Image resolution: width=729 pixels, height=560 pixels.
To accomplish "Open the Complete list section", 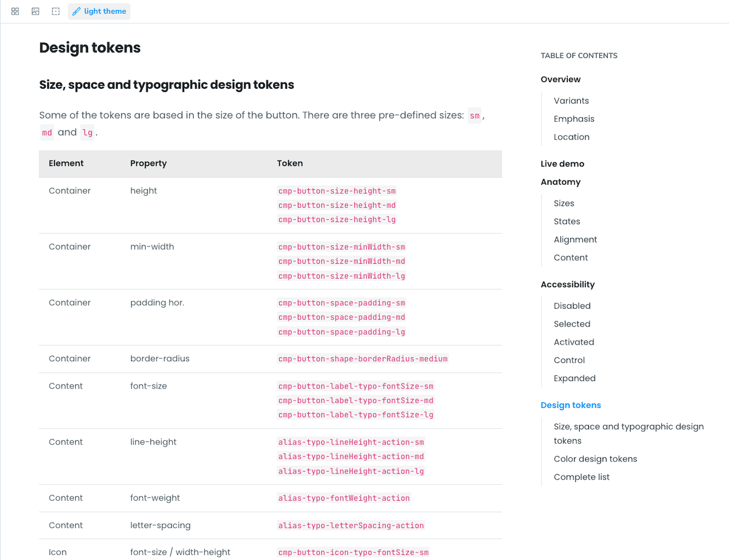I will 581,477.
